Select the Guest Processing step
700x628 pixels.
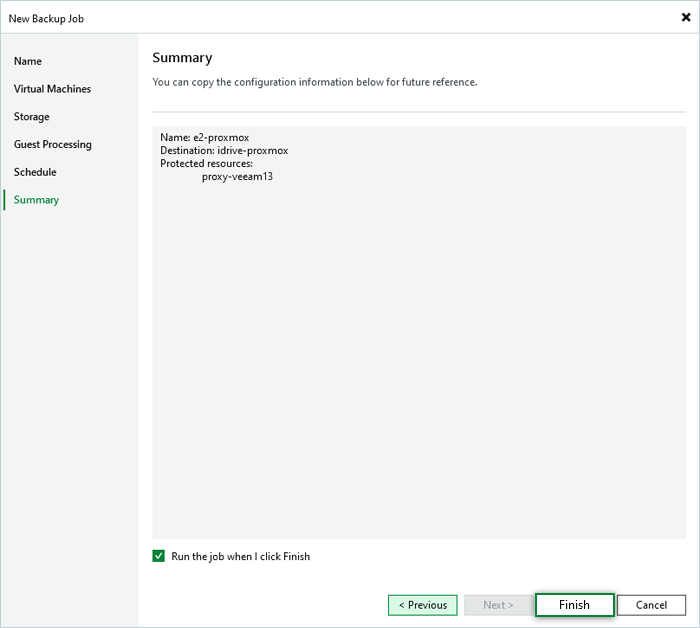pos(53,144)
